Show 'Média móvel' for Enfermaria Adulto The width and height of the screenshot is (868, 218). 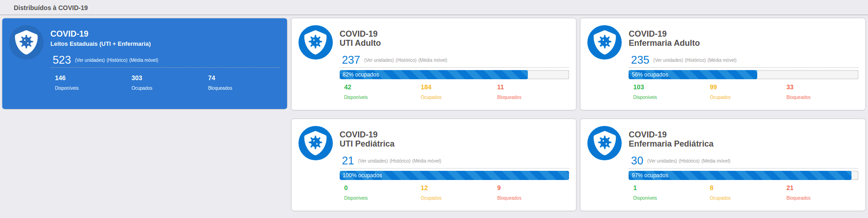(x=722, y=60)
